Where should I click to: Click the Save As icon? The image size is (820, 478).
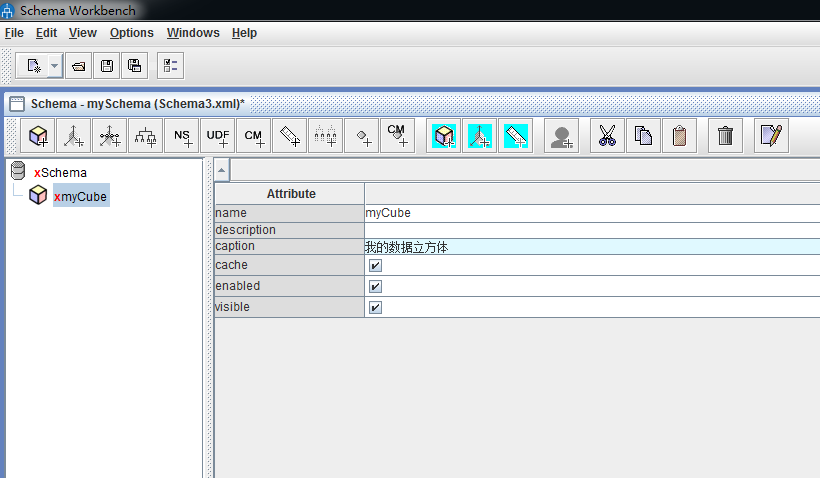(134, 66)
